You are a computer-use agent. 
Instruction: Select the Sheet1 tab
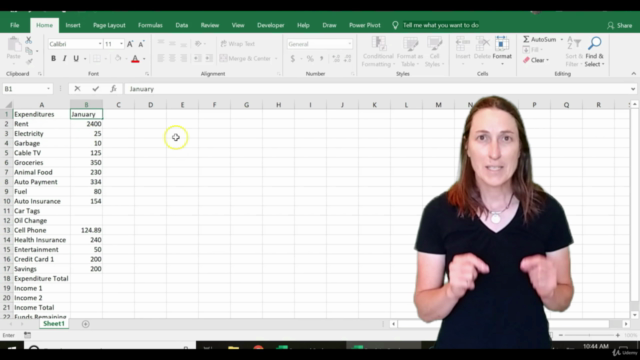tap(54, 324)
